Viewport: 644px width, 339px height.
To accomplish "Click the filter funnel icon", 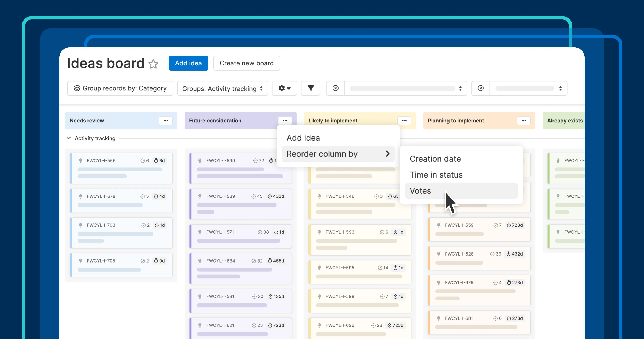I will [311, 88].
